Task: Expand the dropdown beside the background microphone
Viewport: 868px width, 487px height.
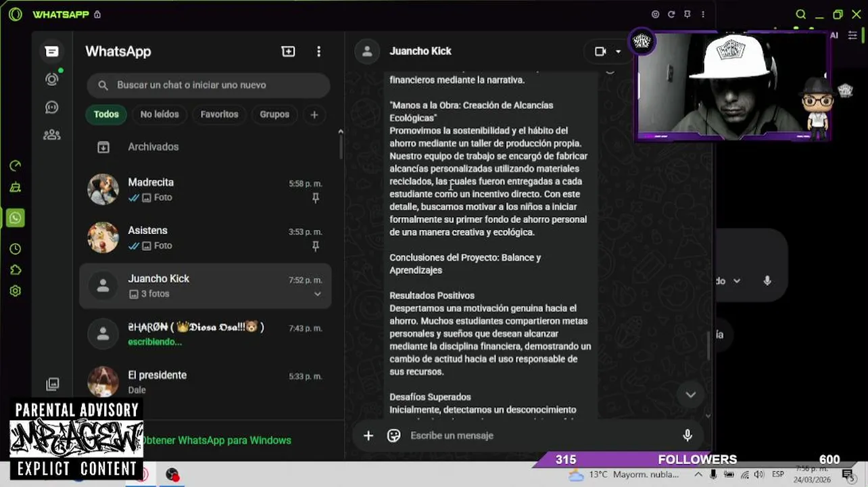Action: pyautogui.click(x=737, y=281)
